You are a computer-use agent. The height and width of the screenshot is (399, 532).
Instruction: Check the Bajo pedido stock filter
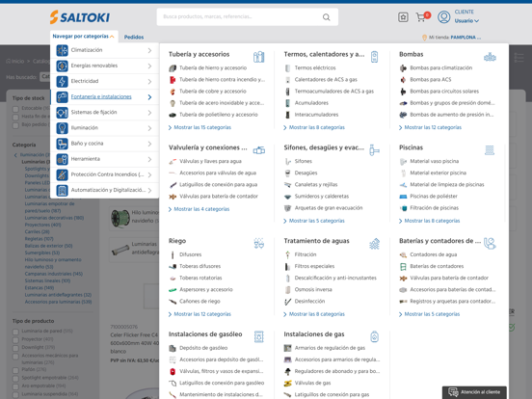click(x=15, y=125)
